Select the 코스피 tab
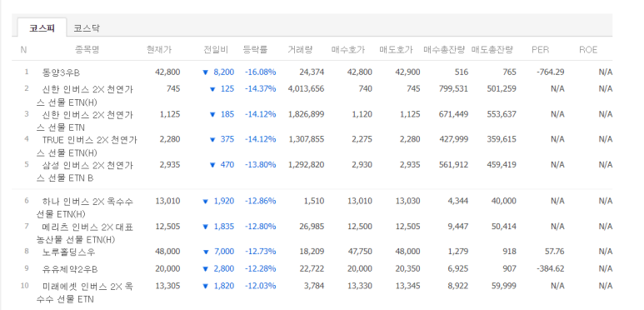 click(42, 28)
